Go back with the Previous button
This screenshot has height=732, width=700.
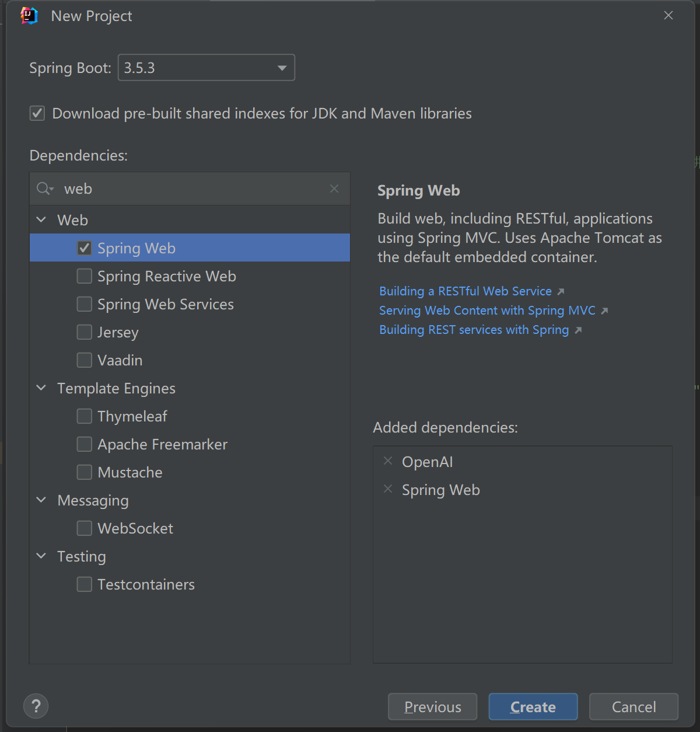click(433, 707)
